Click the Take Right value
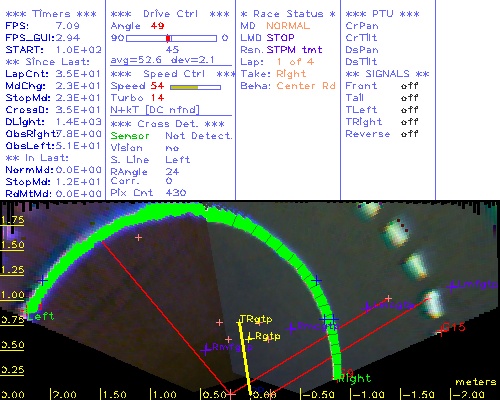Image resolution: width=500 pixels, height=400 pixels. point(291,74)
